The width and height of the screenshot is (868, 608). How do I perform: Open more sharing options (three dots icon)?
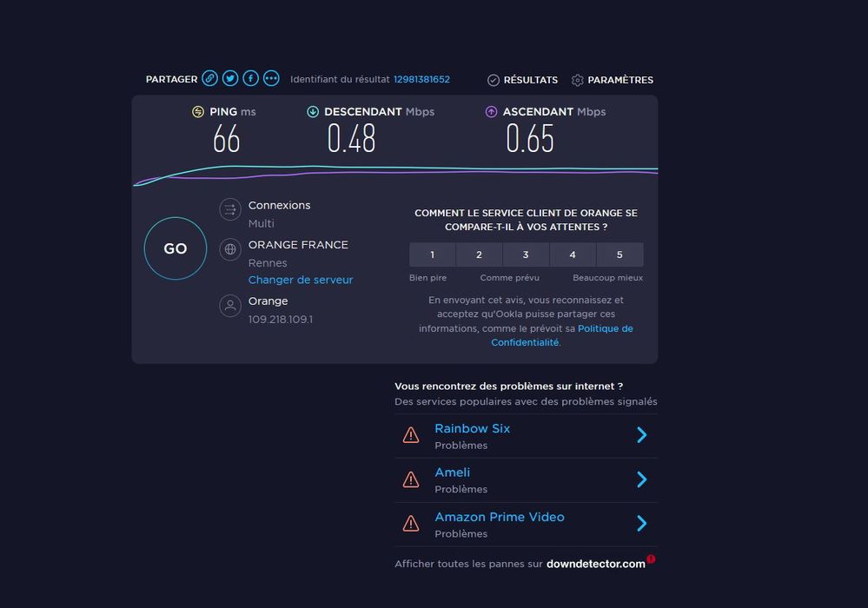pos(271,78)
